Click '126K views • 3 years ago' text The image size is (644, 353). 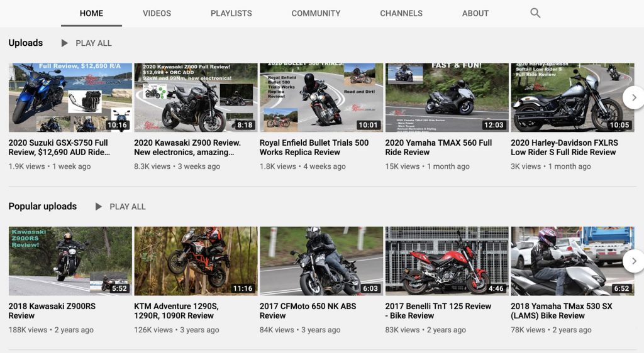pos(177,330)
